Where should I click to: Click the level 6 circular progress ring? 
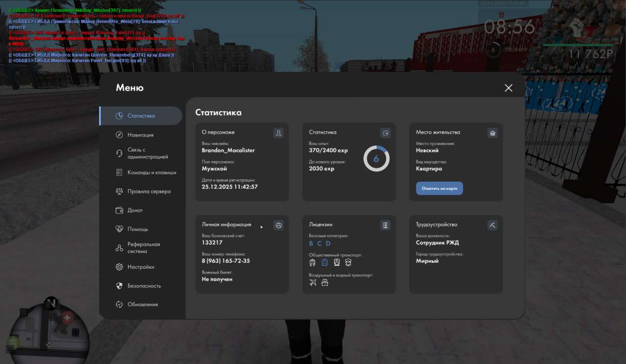pyautogui.click(x=376, y=159)
